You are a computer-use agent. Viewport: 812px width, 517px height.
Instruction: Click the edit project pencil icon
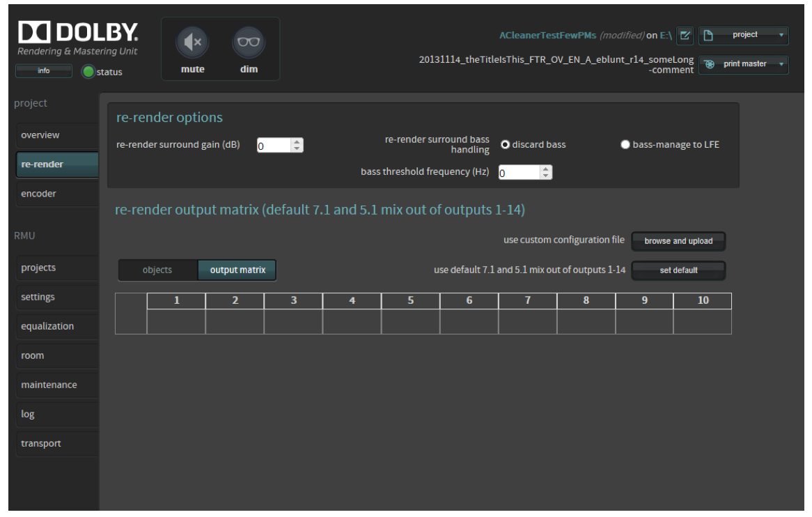pyautogui.click(x=685, y=35)
